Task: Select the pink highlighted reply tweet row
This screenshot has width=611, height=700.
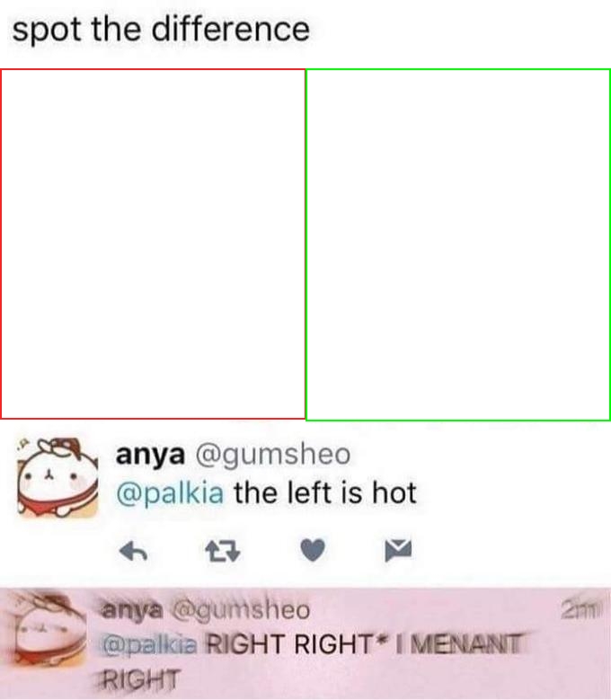Action: pyautogui.click(x=305, y=644)
